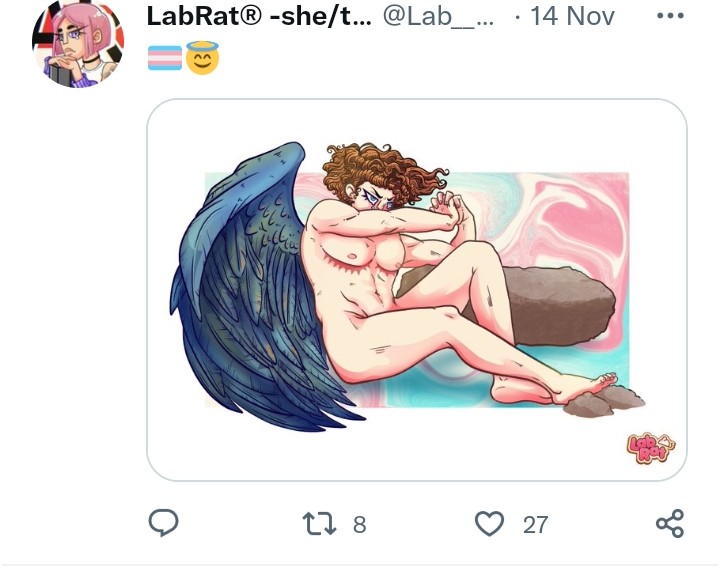Click the smiling halo angel emoji
The height and width of the screenshot is (577, 720).
(202, 57)
